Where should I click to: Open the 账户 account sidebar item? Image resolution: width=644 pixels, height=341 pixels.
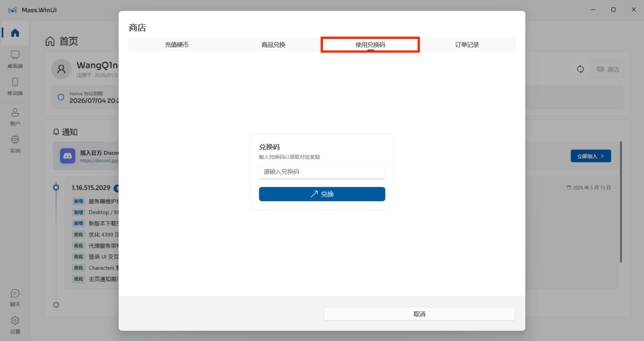click(15, 117)
